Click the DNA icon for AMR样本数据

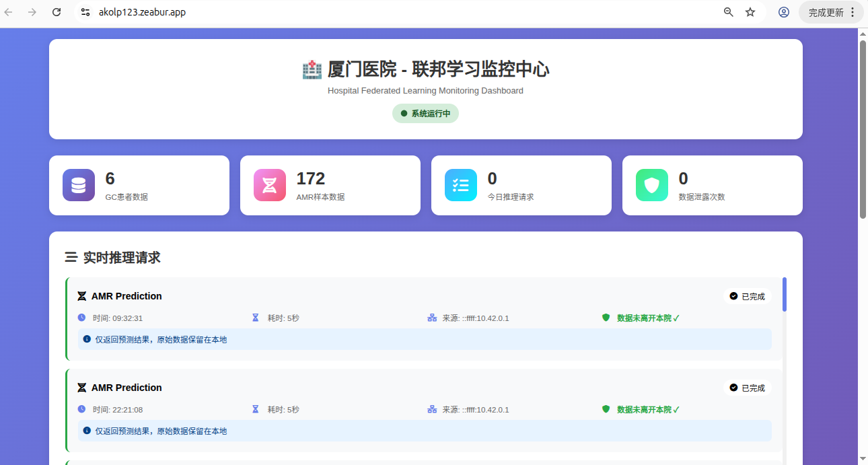point(270,185)
